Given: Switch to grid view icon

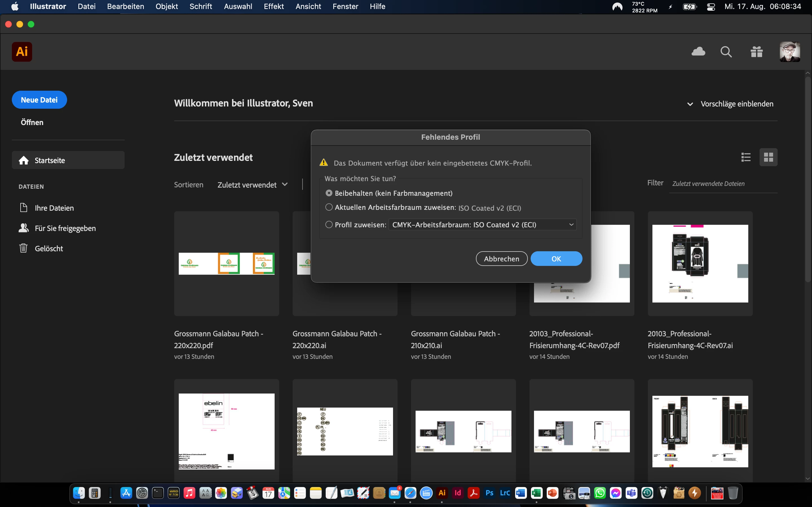Looking at the screenshot, I should 768,157.
